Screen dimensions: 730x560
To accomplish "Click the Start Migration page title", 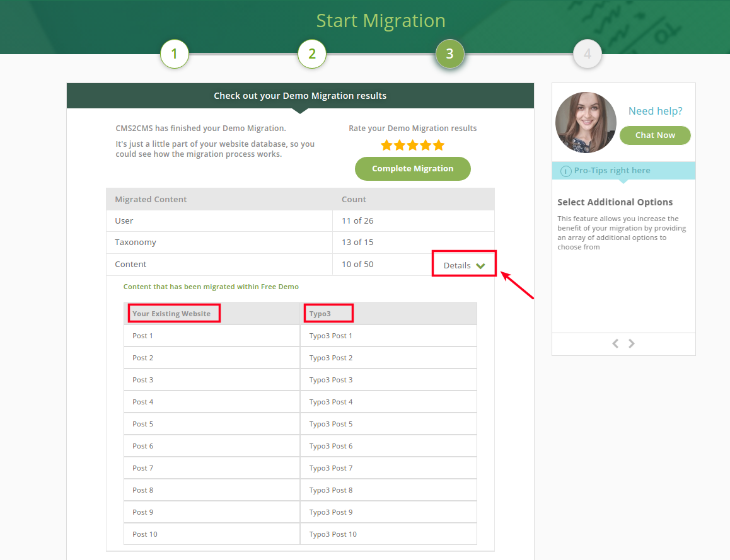I will pos(381,21).
